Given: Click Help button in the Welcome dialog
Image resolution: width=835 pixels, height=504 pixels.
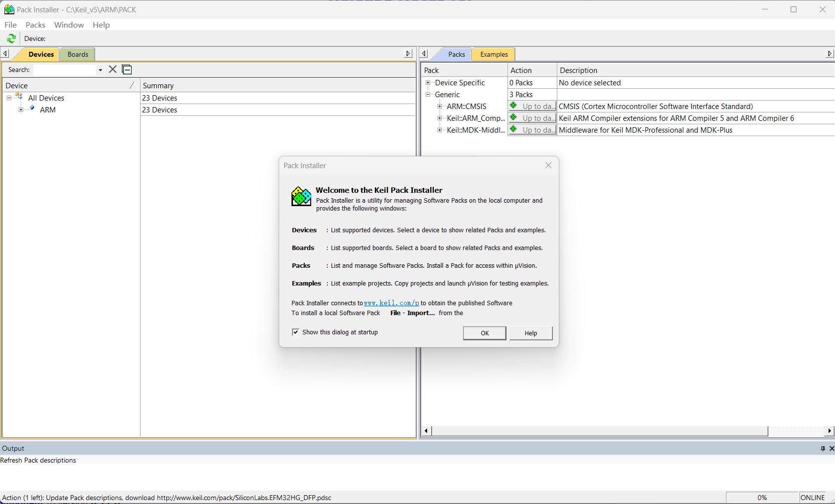Looking at the screenshot, I should [x=531, y=333].
